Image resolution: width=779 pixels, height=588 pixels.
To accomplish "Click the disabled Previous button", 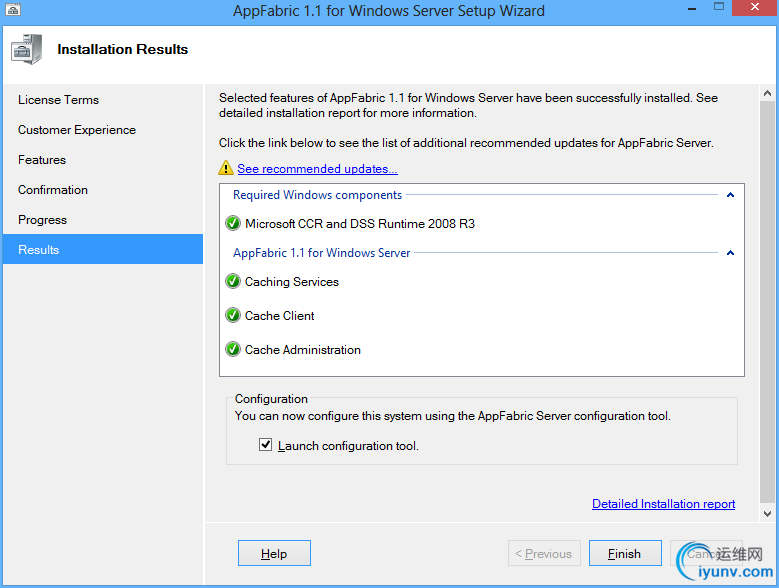I will 544,553.
